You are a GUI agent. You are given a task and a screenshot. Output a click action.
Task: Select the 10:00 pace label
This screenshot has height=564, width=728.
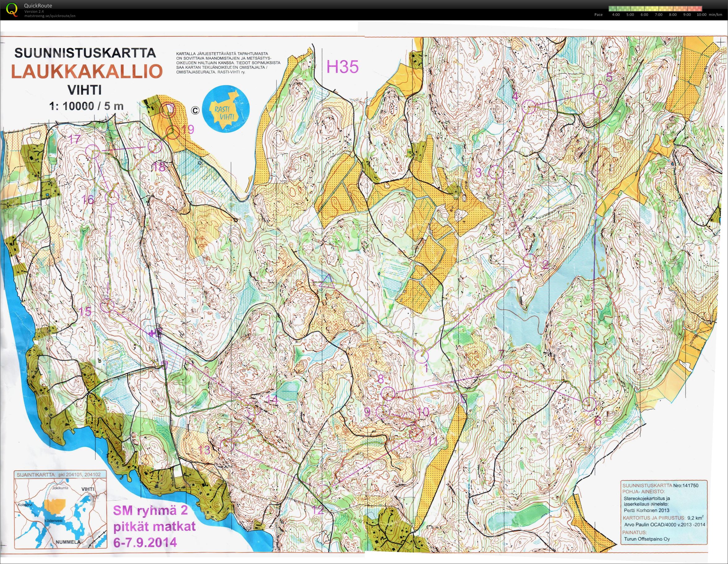(702, 15)
